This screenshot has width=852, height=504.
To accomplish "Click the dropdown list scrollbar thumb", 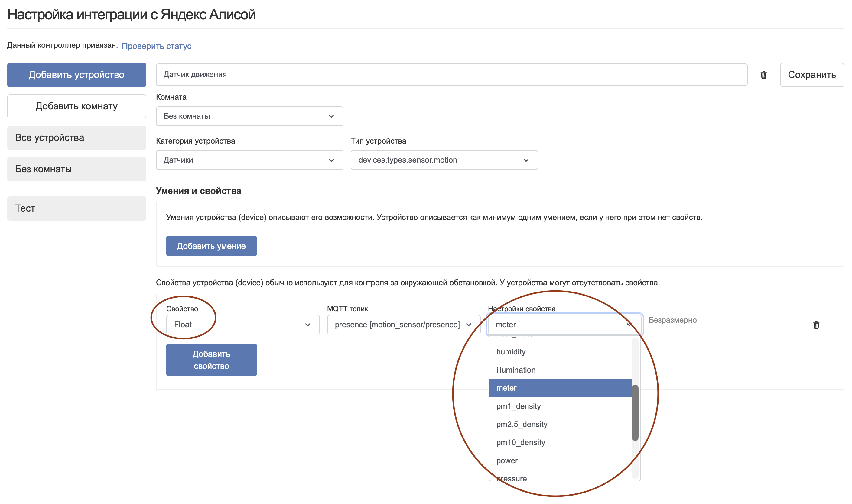I will point(635,412).
